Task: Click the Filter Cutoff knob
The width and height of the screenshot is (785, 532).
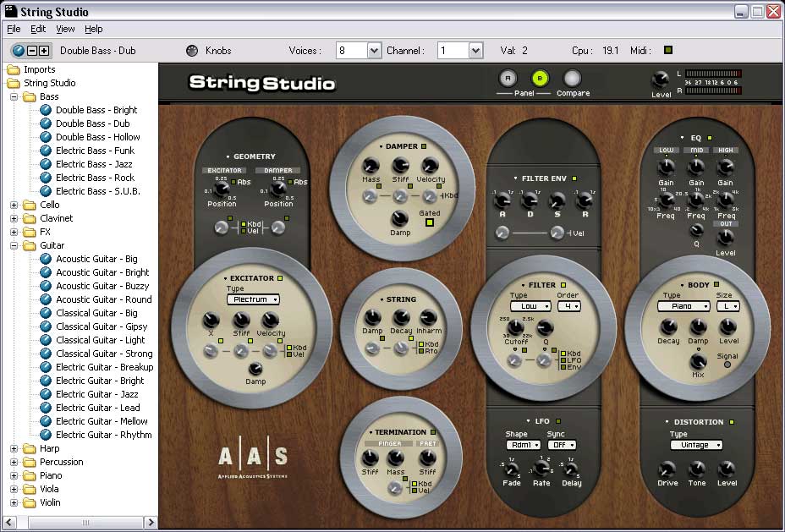Action: pos(514,328)
